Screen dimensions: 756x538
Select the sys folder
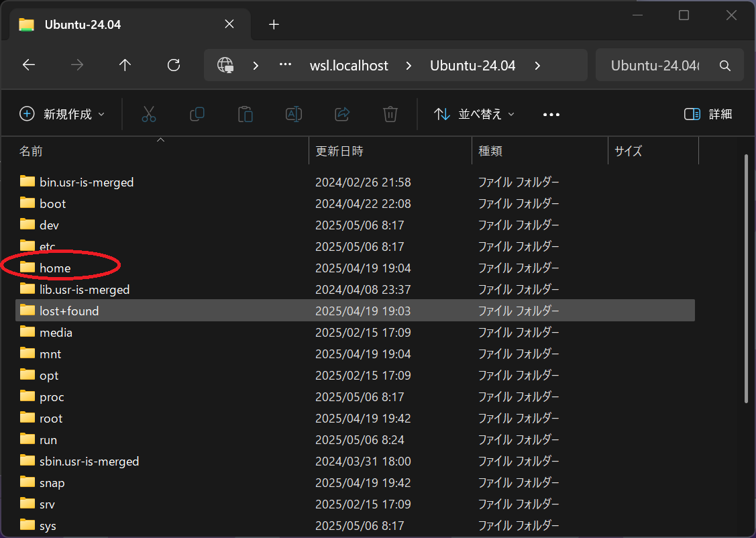coord(355,525)
